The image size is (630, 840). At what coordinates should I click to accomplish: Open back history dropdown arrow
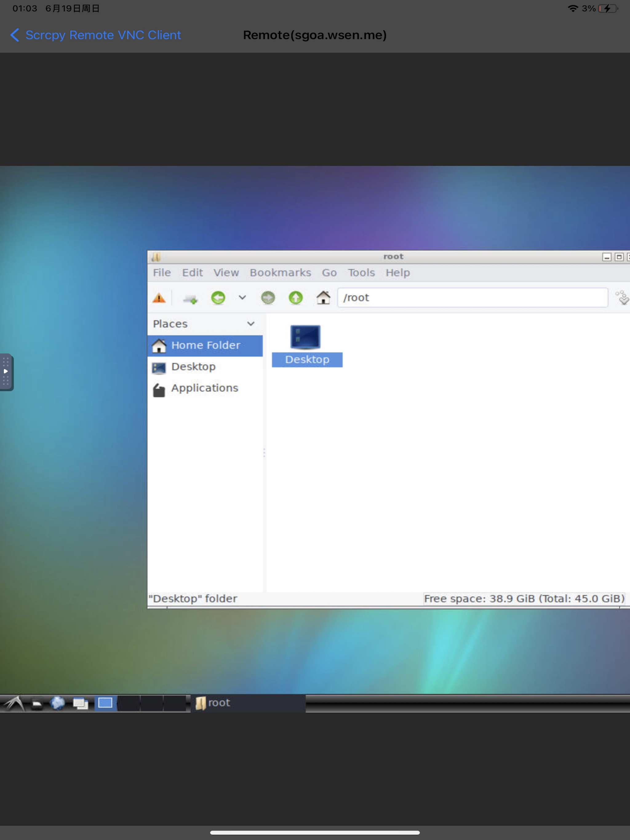coord(242,298)
